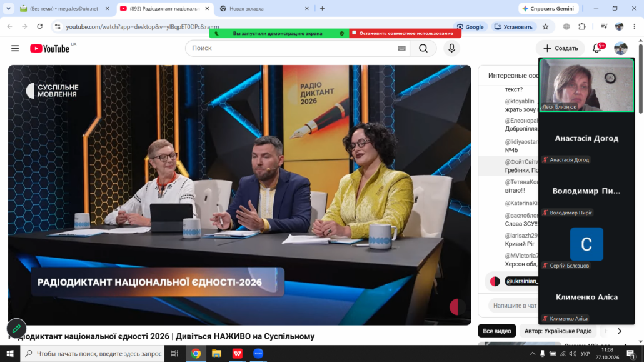Open volume control in system tray
Image resolution: width=644 pixels, height=362 pixels.
(573, 354)
